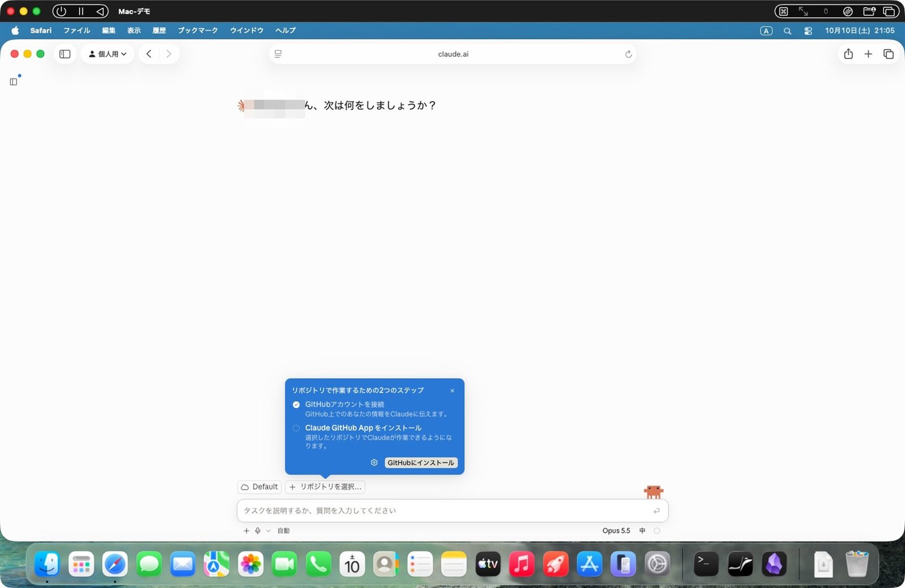Open the Apple menu
The image size is (905, 588).
pyautogui.click(x=15, y=31)
